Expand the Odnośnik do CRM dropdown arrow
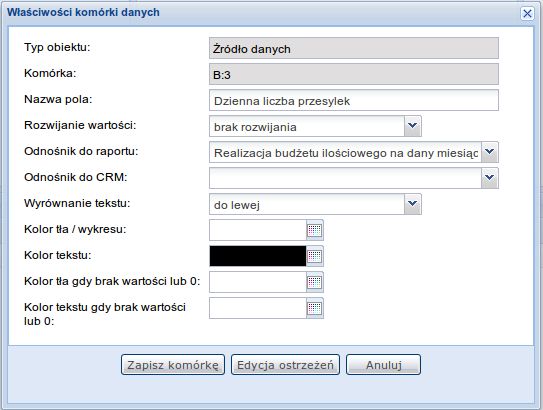This screenshot has height=410, width=543. point(489,178)
